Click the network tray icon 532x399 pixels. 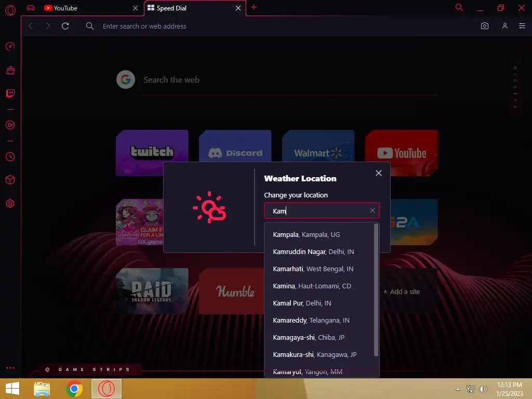tap(471, 389)
